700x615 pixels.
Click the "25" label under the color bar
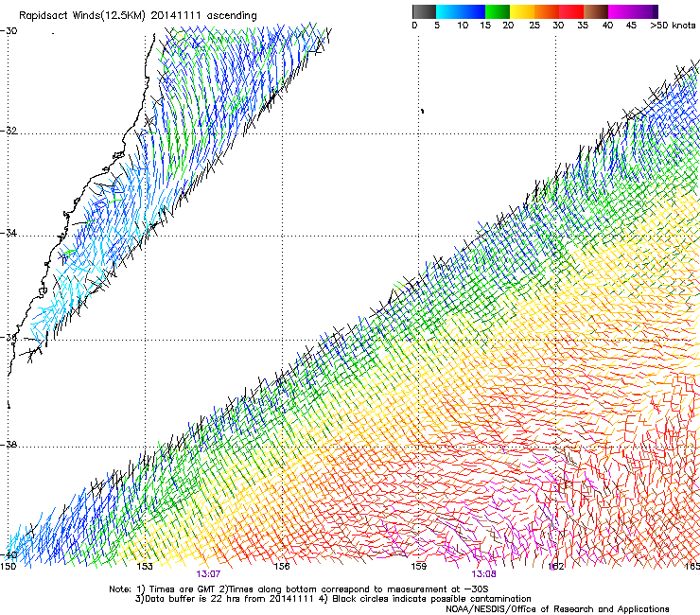point(534,26)
